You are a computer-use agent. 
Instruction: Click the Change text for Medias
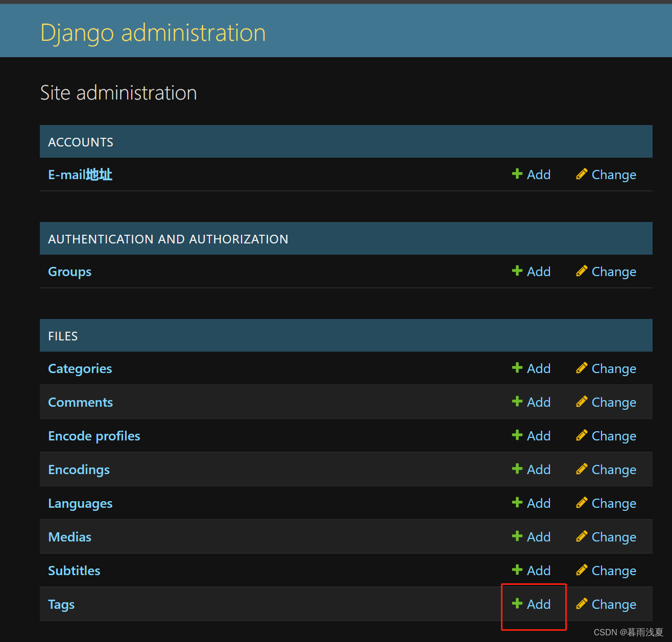(614, 537)
